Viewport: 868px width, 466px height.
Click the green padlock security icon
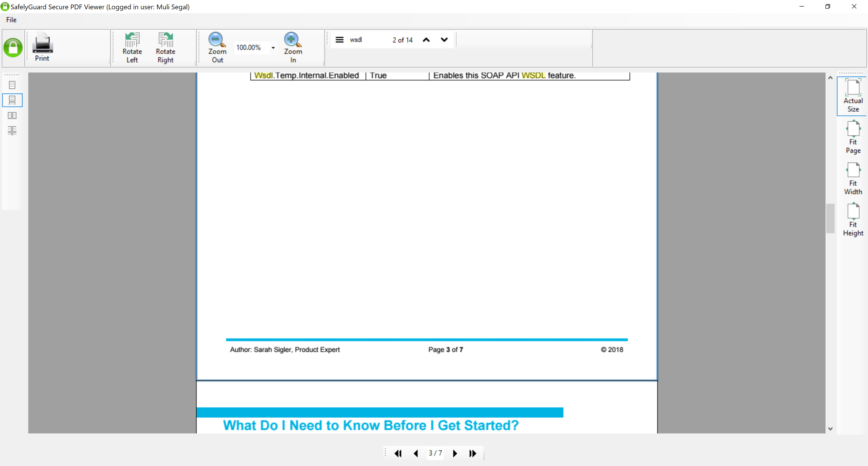pos(13,48)
